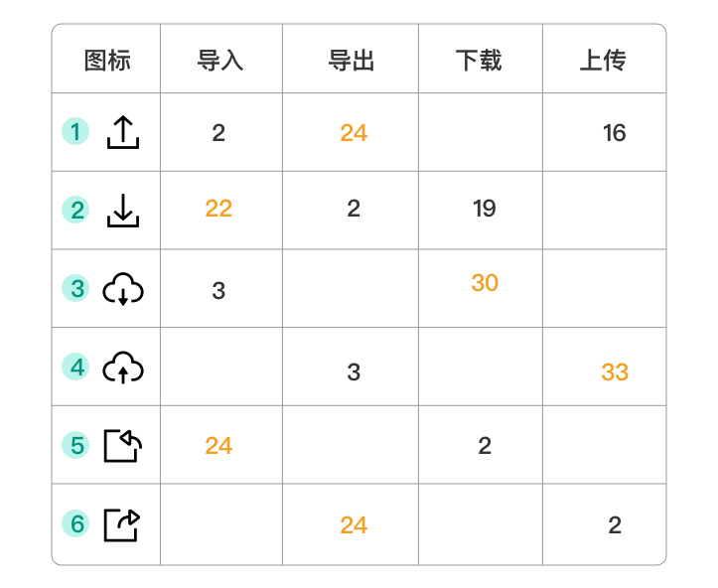The width and height of the screenshot is (718, 588).
Task: Click the orange 30 value in 下载 column
Action: (485, 282)
